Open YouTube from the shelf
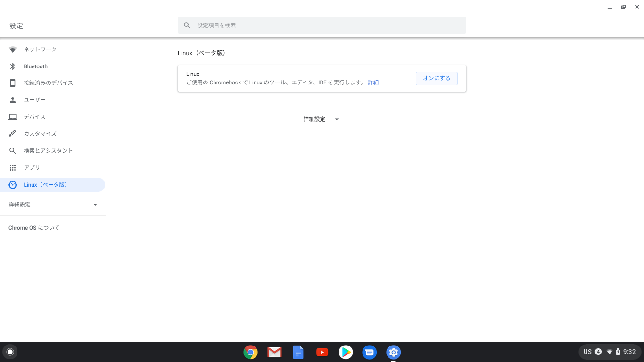644x362 pixels. coord(322,352)
